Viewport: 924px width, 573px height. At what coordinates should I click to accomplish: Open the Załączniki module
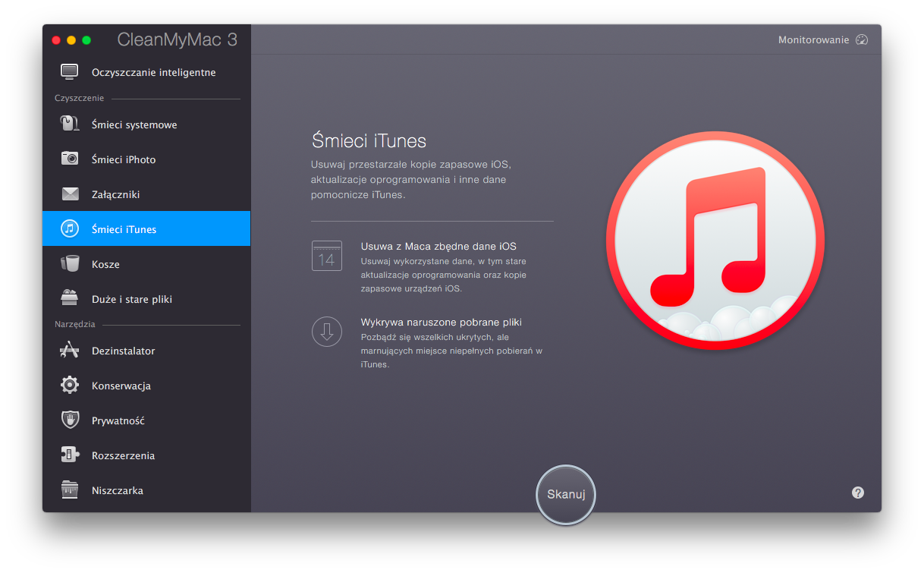pyautogui.click(x=146, y=194)
